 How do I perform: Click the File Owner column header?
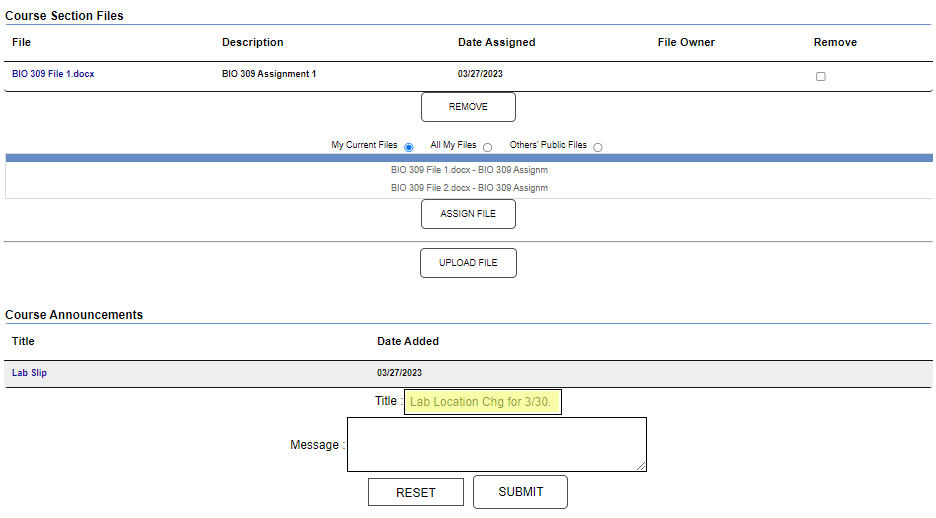click(x=686, y=42)
